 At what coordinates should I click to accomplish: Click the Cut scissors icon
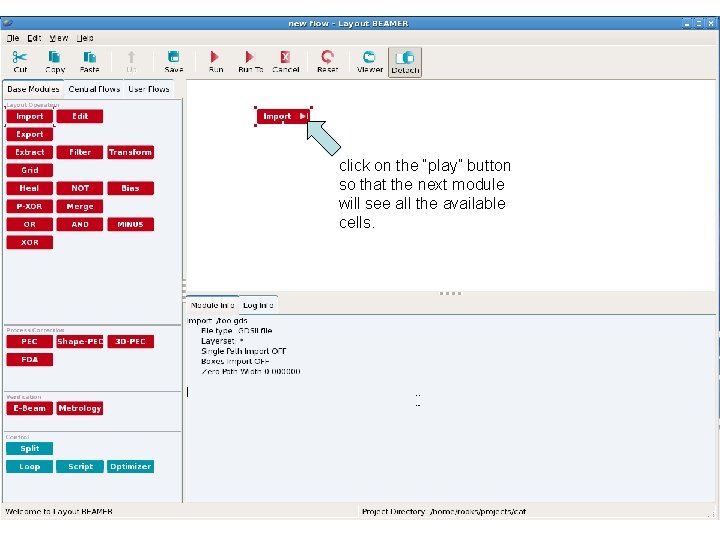pos(19,57)
